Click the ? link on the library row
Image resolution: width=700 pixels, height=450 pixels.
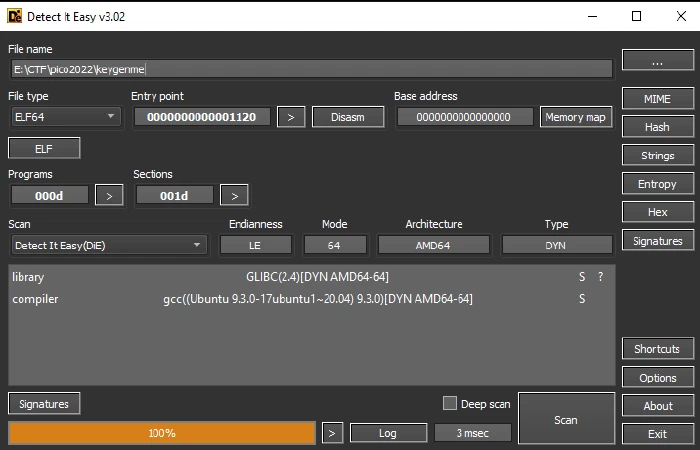click(600, 277)
